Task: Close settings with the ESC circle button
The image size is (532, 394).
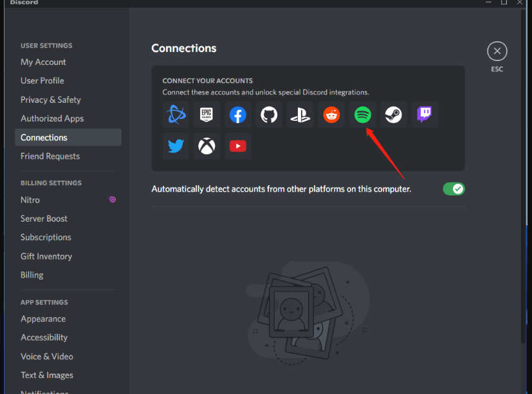Action: (497, 51)
